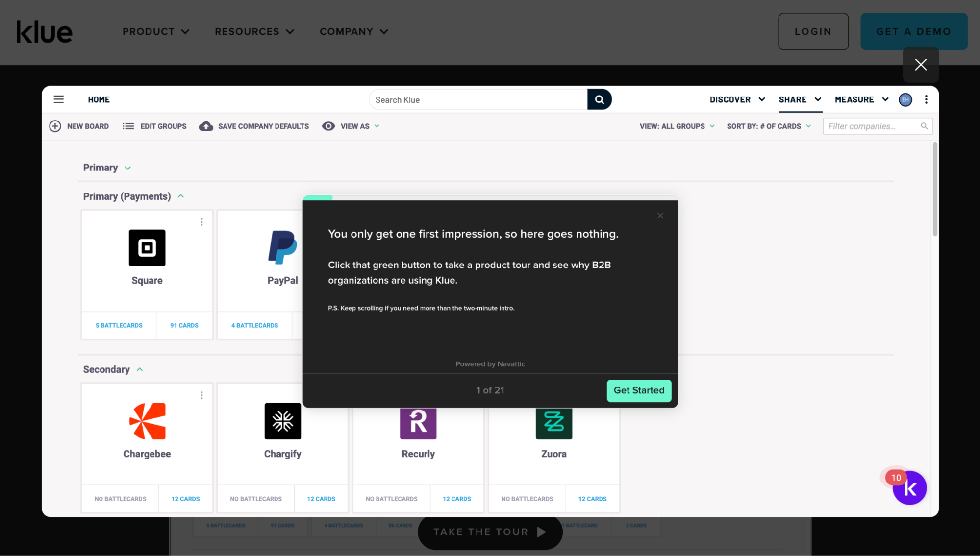Open the Measure dropdown
Screen dimensions: 980x556
[x=862, y=99]
